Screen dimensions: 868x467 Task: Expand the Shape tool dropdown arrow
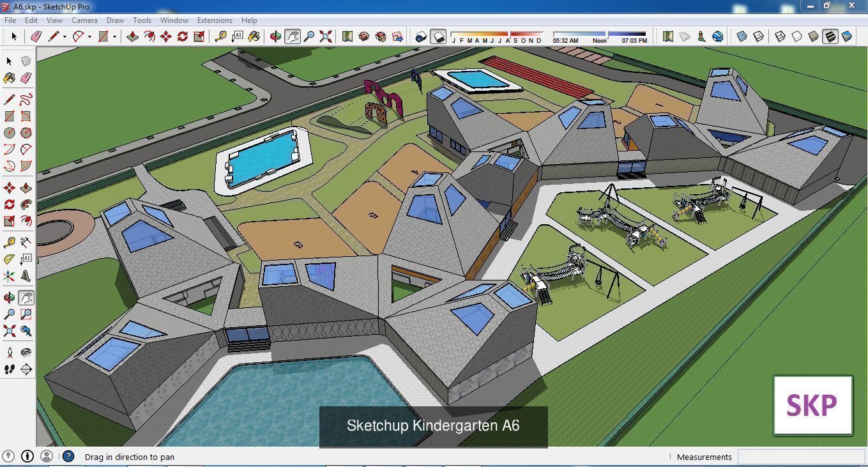coord(114,36)
